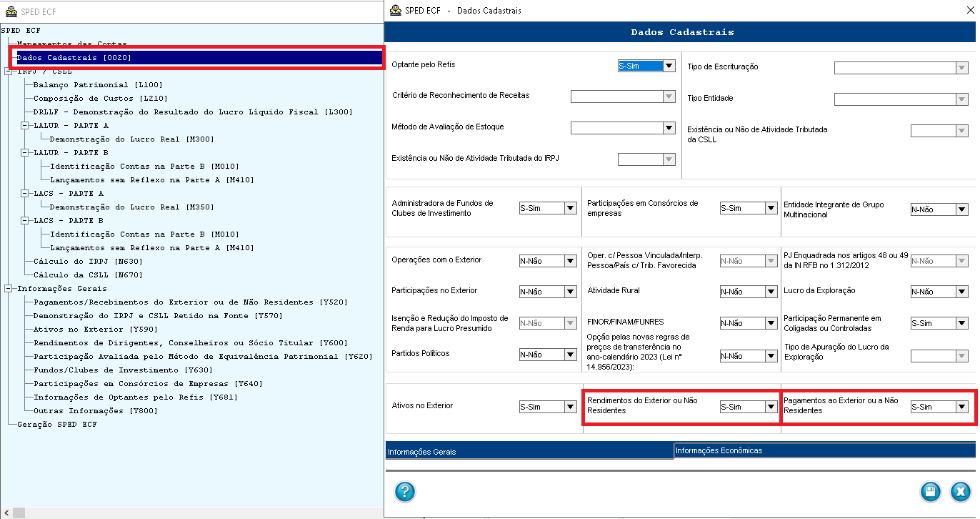Viewport: 980px width, 519px height.
Task: Open Demonstração do Lucro Real [M300]
Action: [x=131, y=139]
